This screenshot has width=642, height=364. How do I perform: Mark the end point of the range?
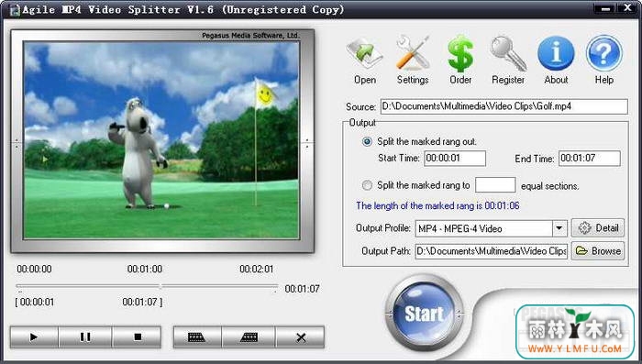pyautogui.click(x=249, y=337)
